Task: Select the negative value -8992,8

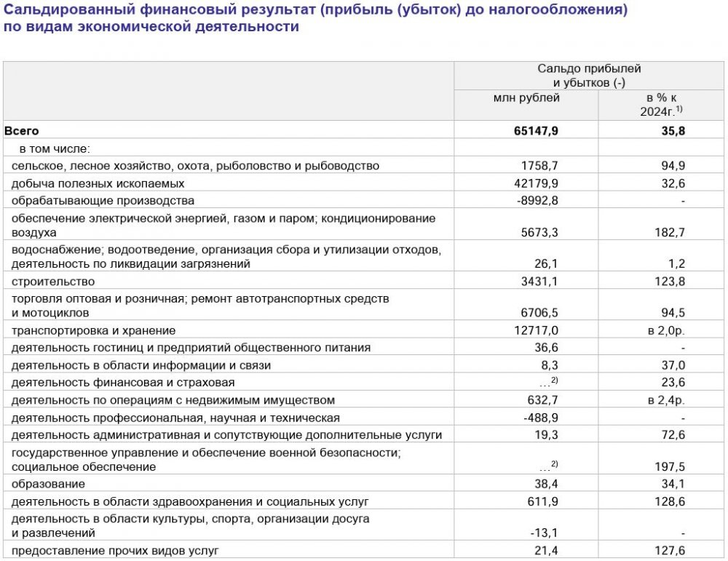Action: (536, 201)
